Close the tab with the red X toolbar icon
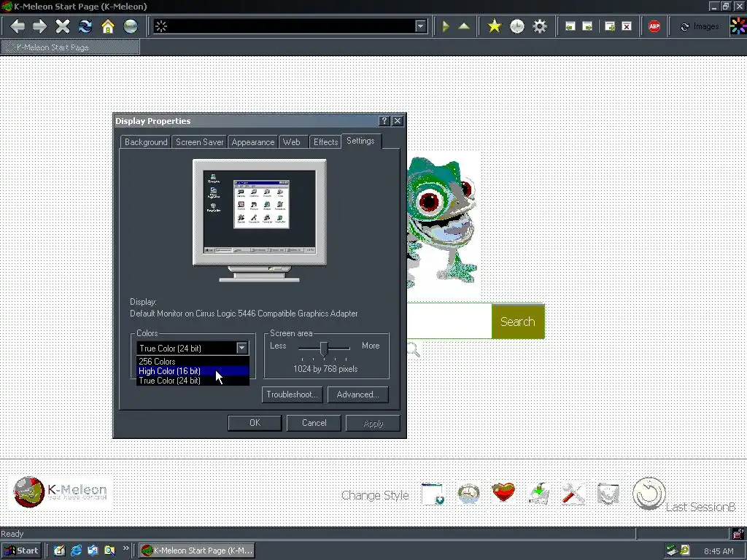Screen dimensions: 747x560 point(627,26)
